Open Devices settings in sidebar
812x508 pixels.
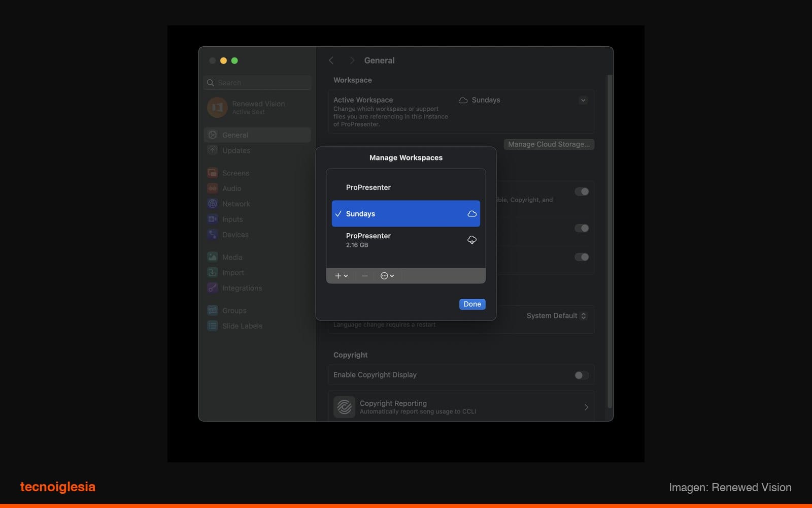257,235
